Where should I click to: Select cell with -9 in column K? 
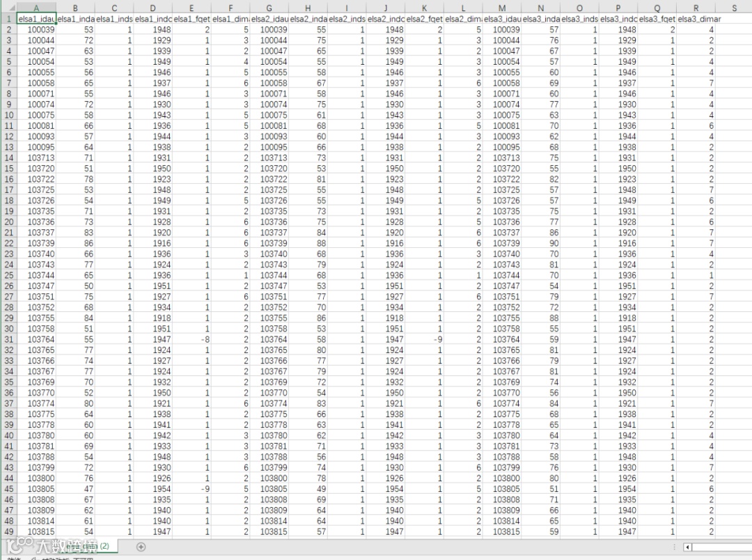425,339
